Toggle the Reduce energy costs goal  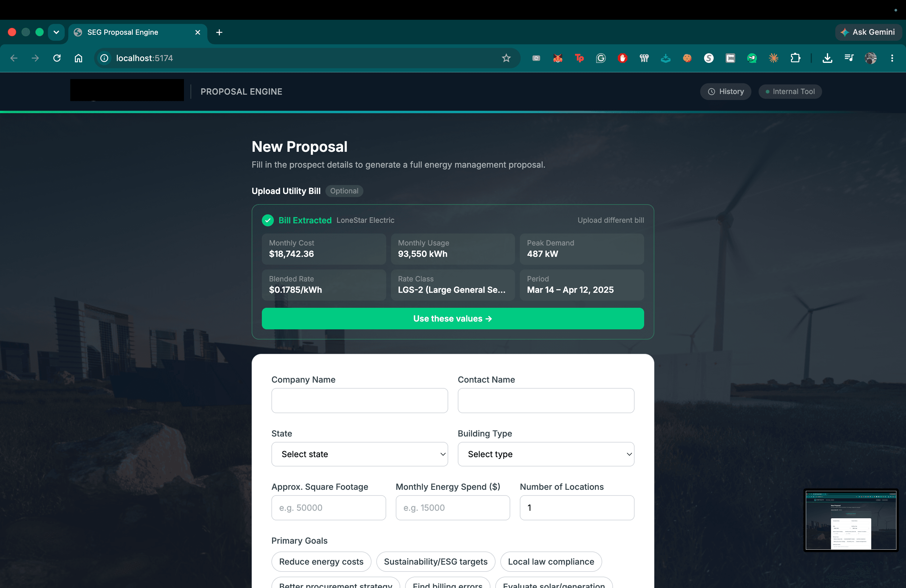(x=321, y=562)
